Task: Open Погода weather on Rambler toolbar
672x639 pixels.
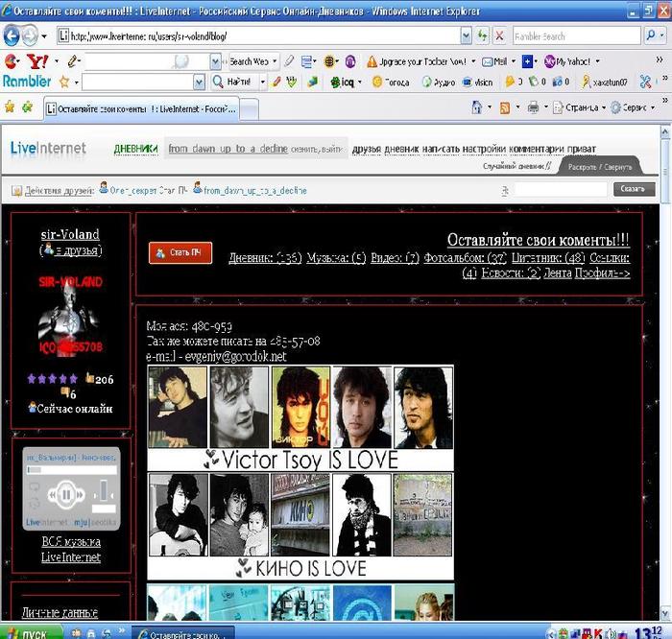Action: 391,83
